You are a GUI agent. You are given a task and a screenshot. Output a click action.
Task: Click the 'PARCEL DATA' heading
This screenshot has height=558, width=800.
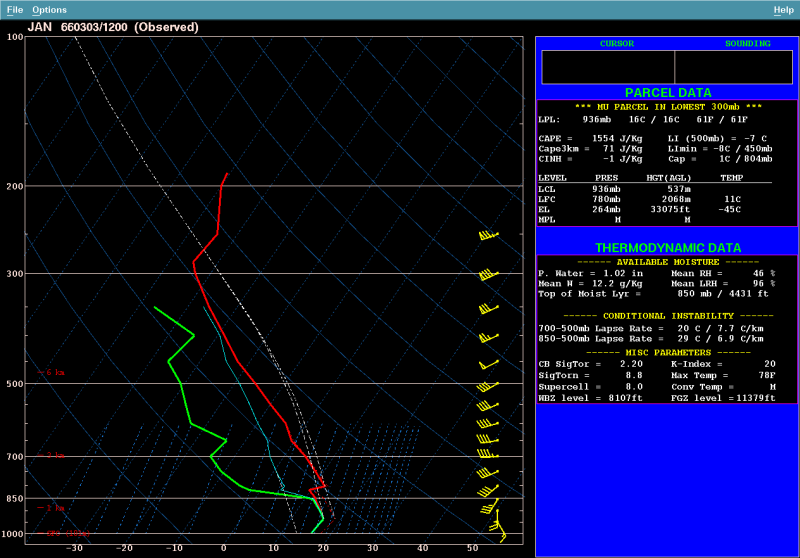[x=668, y=92]
